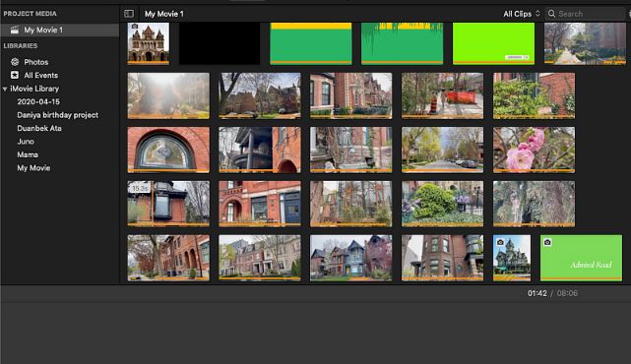This screenshot has height=364, width=631.
Task: Click the iMovie Library label
Action: pyautogui.click(x=34, y=89)
